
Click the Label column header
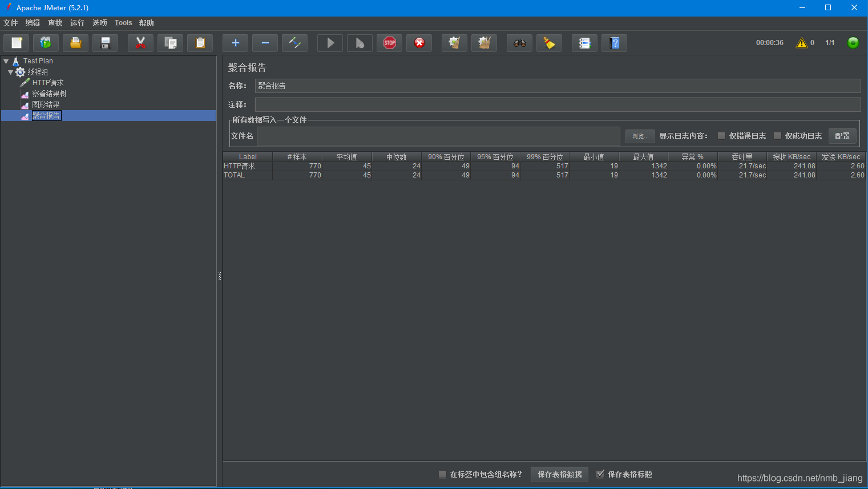point(248,156)
